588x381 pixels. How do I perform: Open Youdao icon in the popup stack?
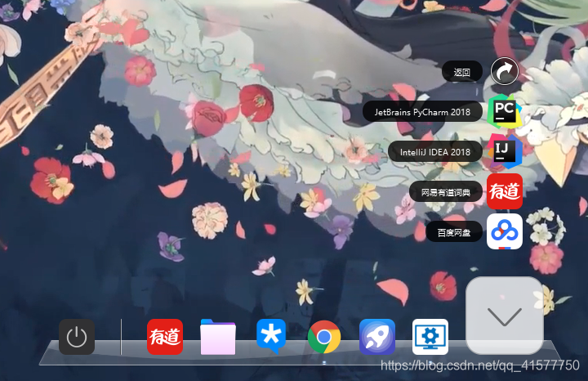pos(505,191)
